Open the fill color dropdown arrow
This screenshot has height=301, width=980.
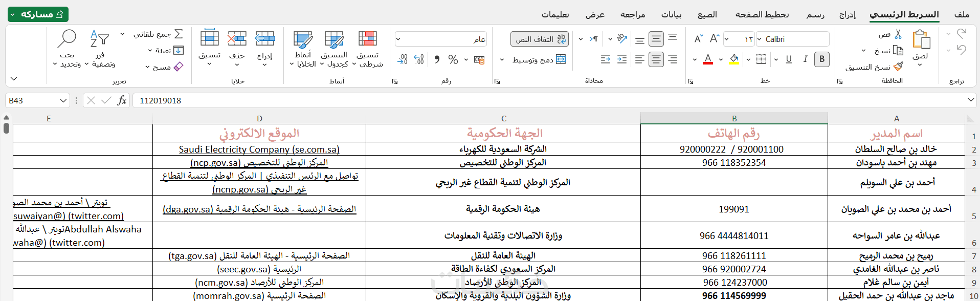coord(721,59)
